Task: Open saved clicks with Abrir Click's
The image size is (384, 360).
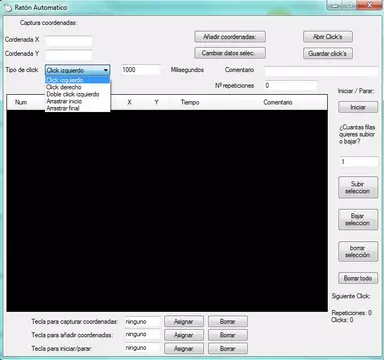Action: coord(328,37)
